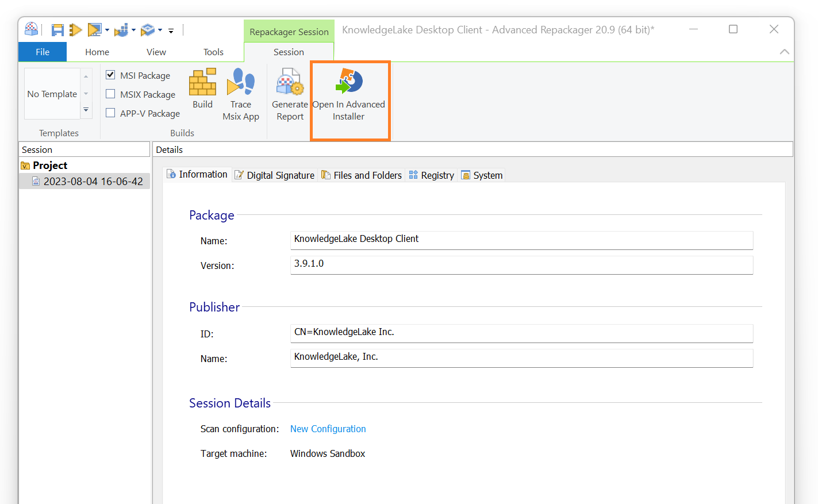Click the Package section heading
Image resolution: width=818 pixels, height=504 pixels.
pos(212,215)
